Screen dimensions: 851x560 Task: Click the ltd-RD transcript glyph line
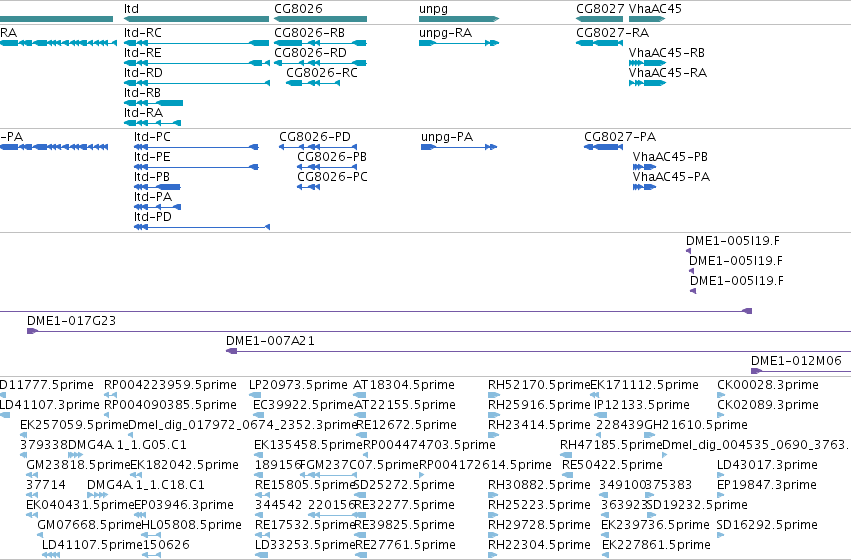pyautogui.click(x=197, y=83)
